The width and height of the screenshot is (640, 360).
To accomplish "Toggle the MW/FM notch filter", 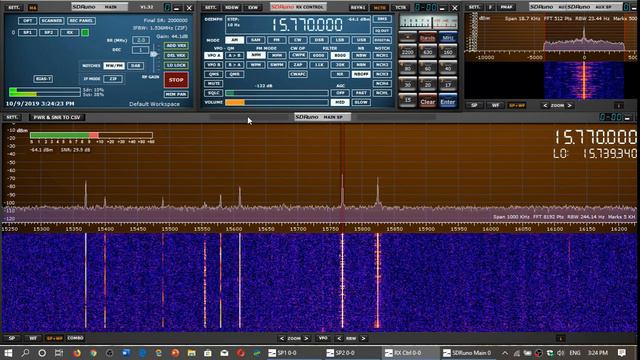I will 114,66.
